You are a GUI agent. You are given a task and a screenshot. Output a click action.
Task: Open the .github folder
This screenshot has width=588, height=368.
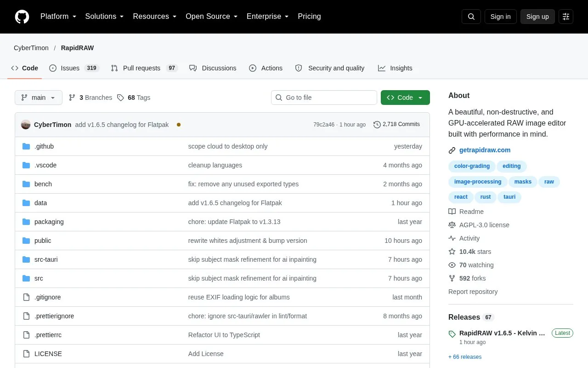[x=44, y=146]
